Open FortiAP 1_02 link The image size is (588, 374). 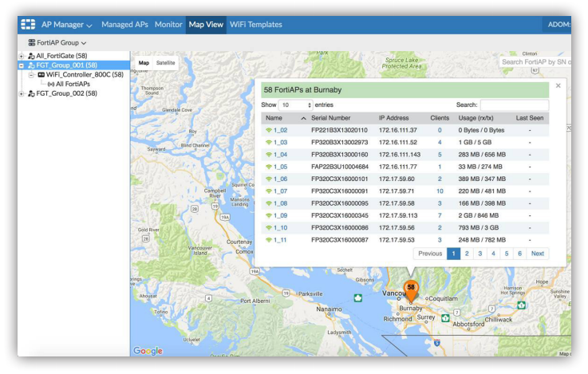280,131
